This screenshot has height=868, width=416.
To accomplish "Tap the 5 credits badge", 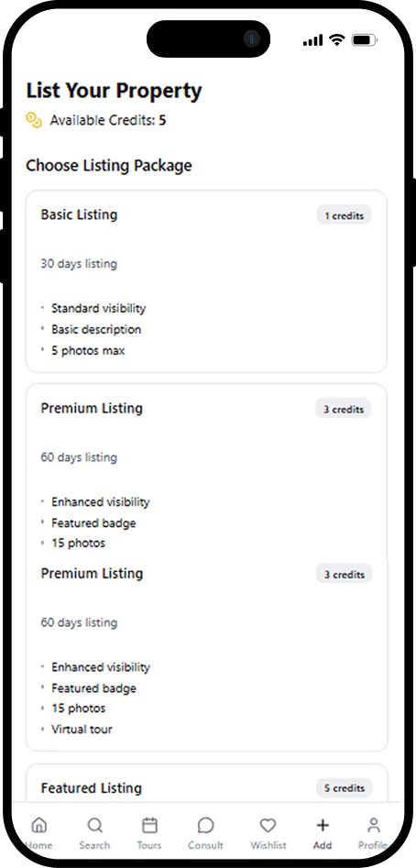I will coord(345,787).
